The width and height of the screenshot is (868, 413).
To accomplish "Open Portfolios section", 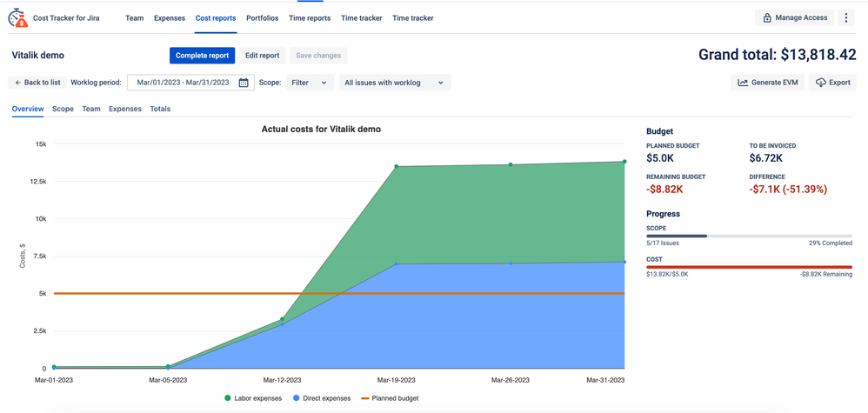I will 263,17.
